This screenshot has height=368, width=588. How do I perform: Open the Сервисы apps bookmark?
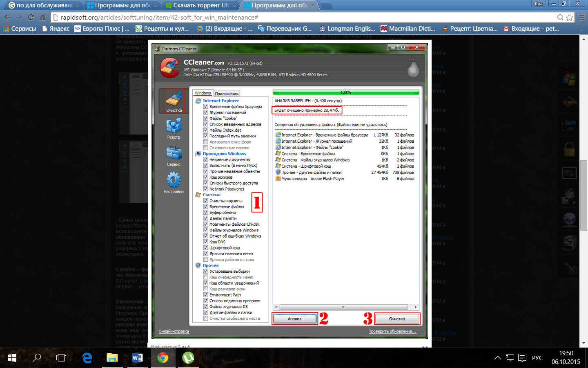pyautogui.click(x=20, y=29)
